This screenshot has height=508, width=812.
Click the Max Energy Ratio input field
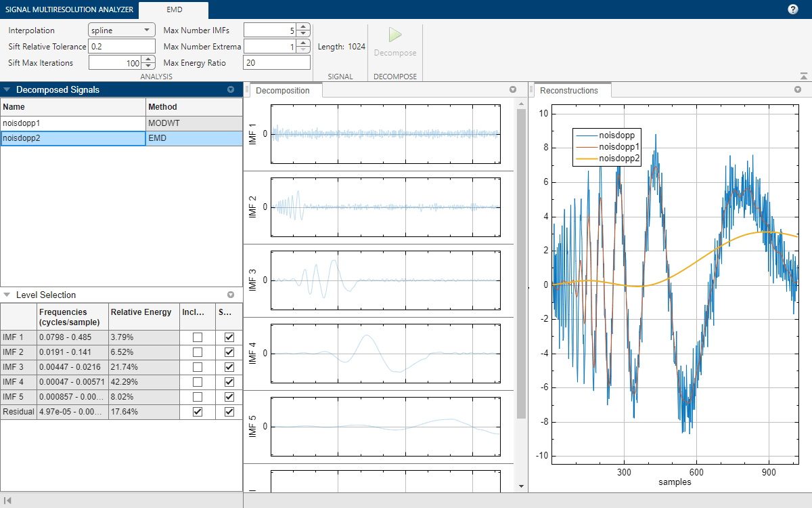276,63
